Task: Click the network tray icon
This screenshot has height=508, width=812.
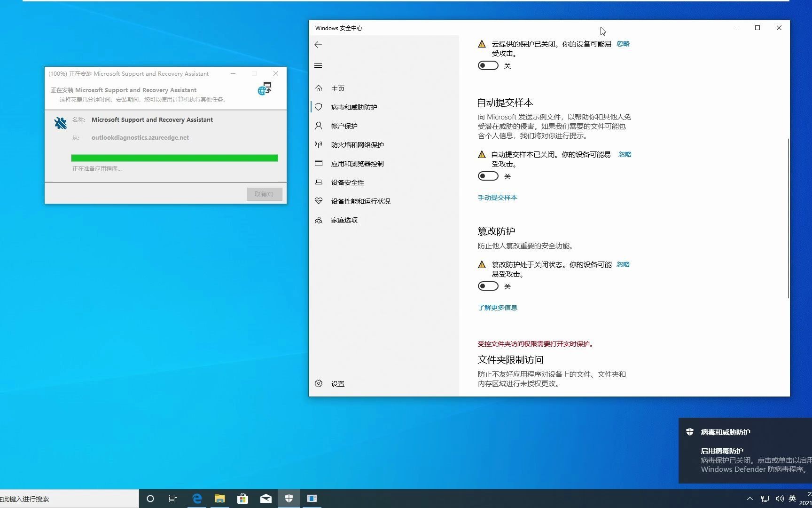Action: point(765,499)
